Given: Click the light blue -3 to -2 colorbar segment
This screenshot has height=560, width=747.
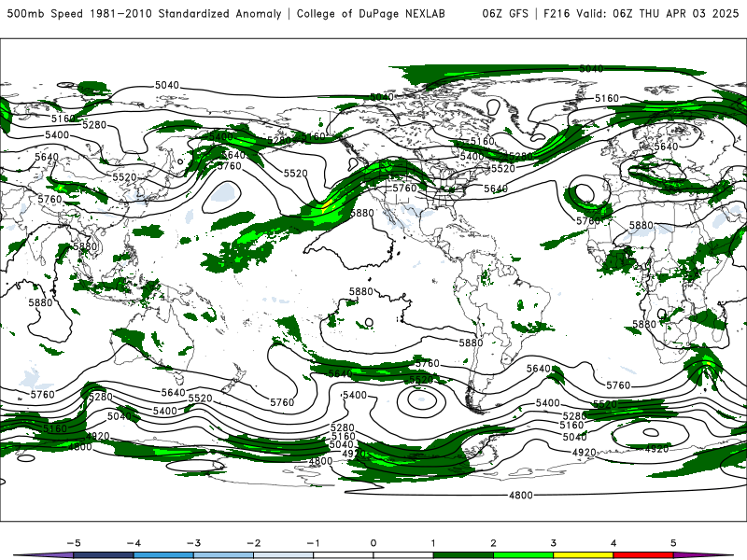Looking at the screenshot, I should pos(223,555).
